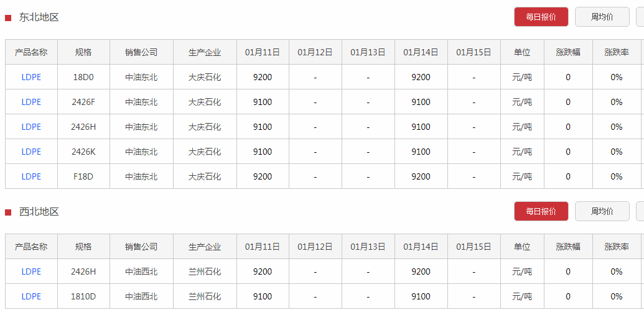Select 每日报价 tab in 西北地区 section
Image resolution: width=644 pixels, height=310 pixels.
[541, 211]
